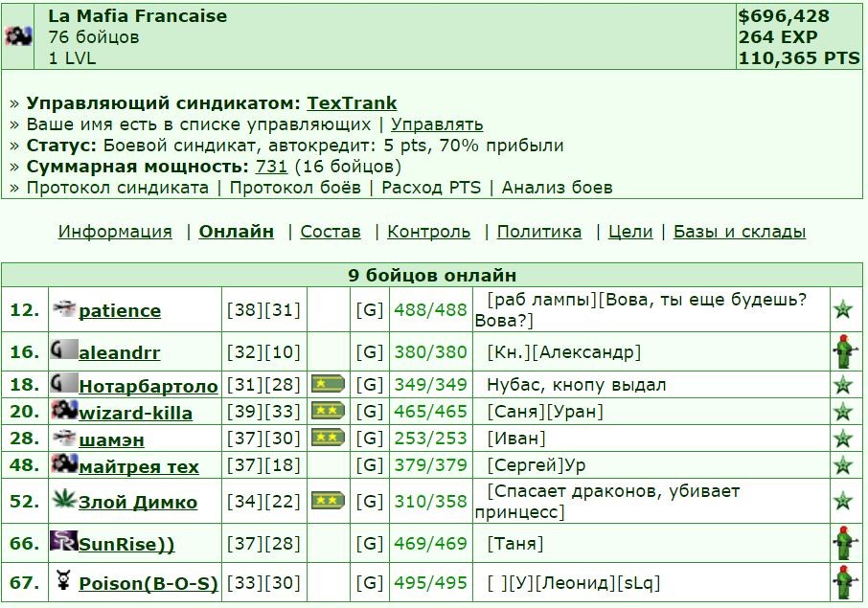This screenshot has width=868, height=608.
Task: Open patience player profile
Action: point(120,310)
